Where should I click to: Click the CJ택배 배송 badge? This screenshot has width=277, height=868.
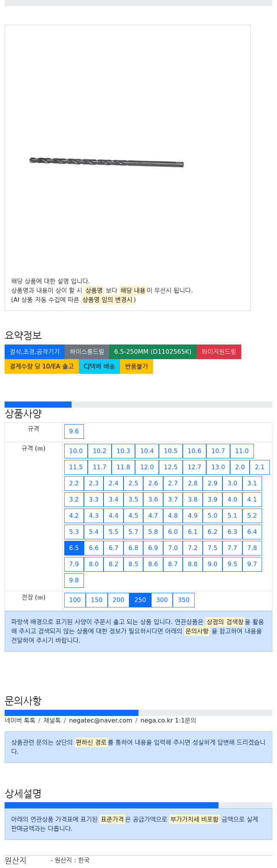tap(99, 366)
